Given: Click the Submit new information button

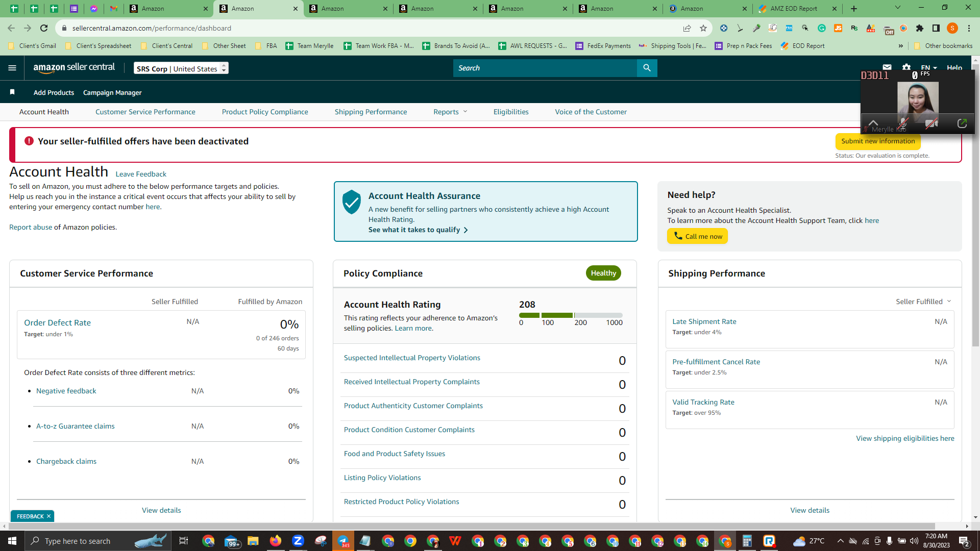Looking at the screenshot, I should (x=878, y=141).
